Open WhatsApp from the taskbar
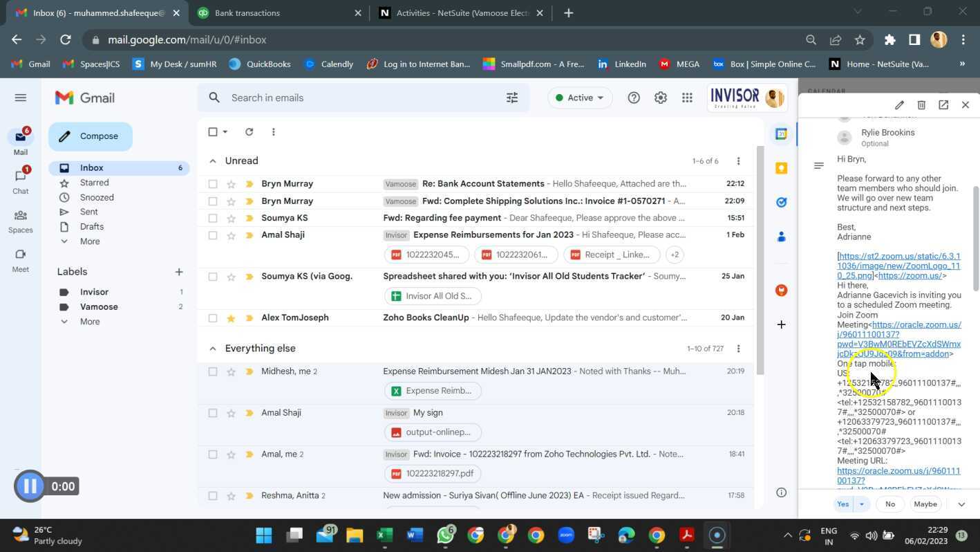Image resolution: width=980 pixels, height=552 pixels. [446, 535]
